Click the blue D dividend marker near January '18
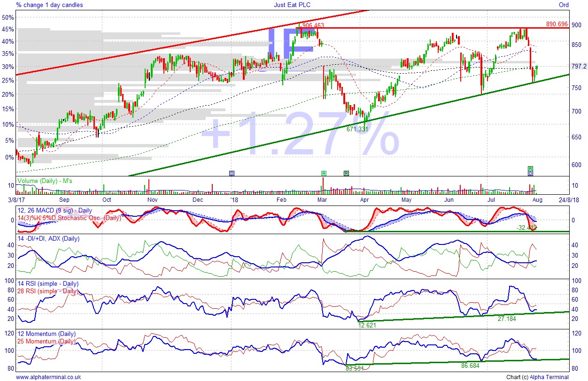Screen dimensions: 588x381 click(232, 173)
